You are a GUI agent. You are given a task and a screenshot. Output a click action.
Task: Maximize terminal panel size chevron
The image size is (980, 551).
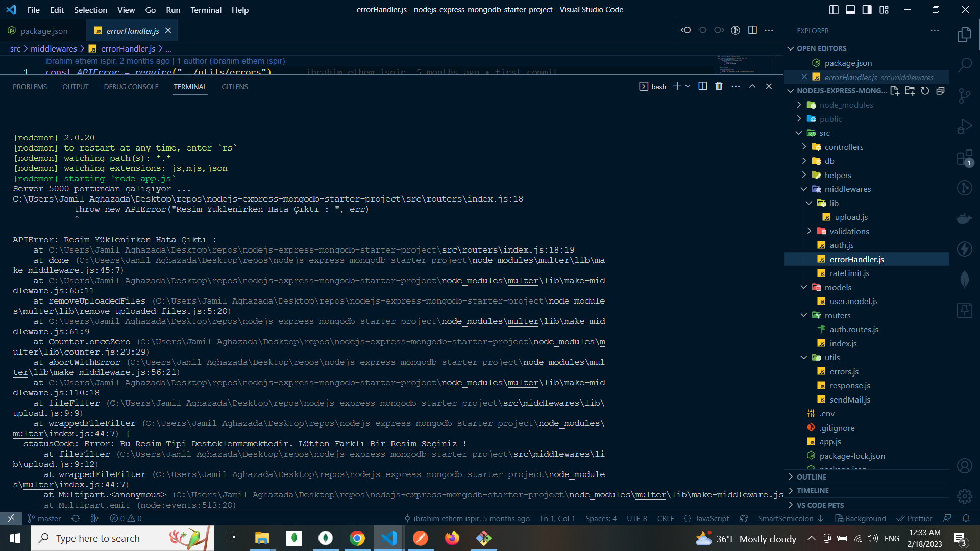(752, 86)
